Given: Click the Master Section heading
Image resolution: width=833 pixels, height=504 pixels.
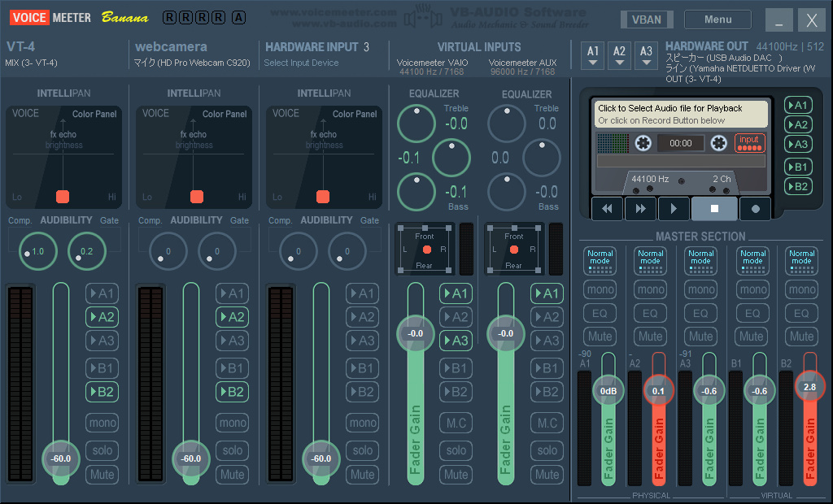Looking at the screenshot, I should point(700,237).
